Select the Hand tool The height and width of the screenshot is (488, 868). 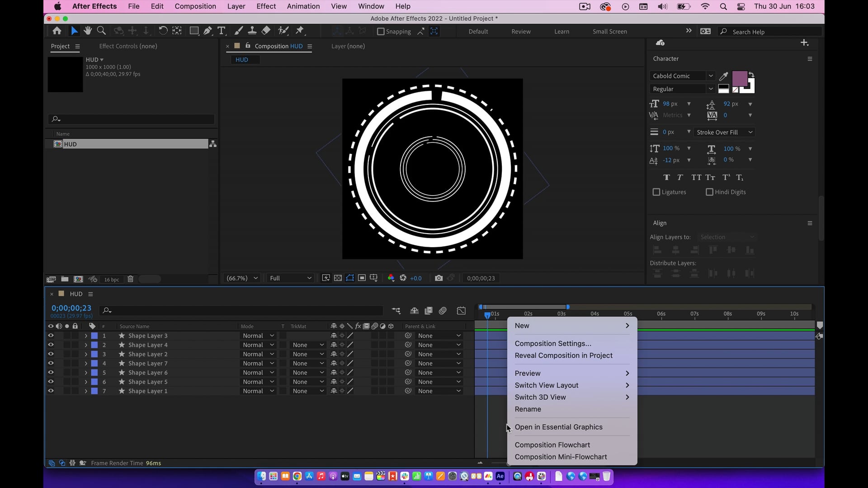pyautogui.click(x=88, y=31)
